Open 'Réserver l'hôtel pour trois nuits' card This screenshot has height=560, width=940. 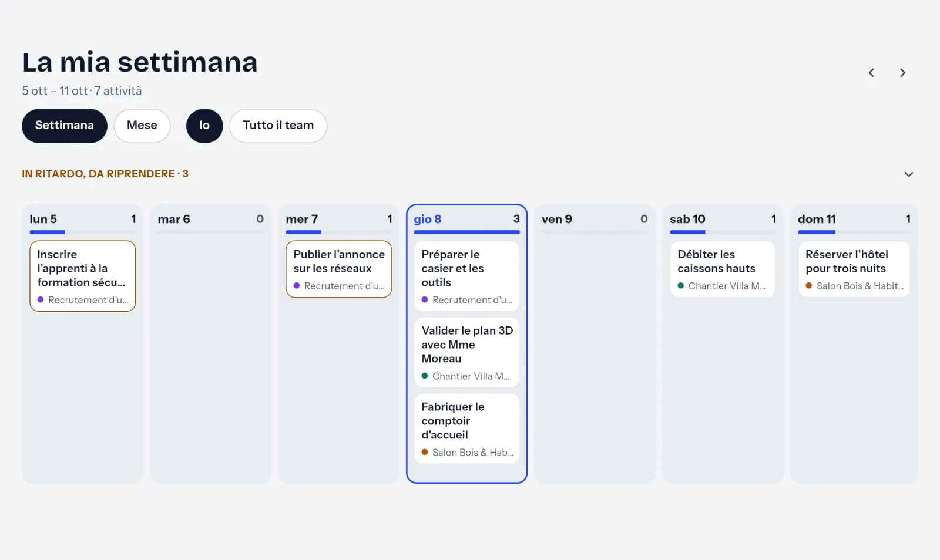coord(854,269)
